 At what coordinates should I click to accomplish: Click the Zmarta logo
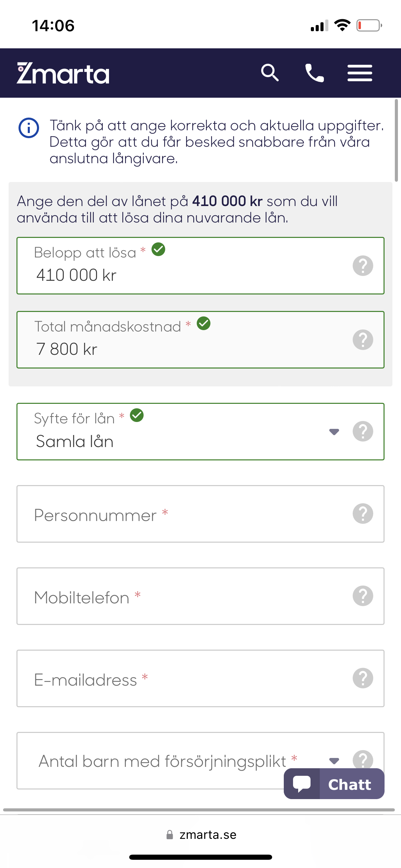click(x=63, y=73)
